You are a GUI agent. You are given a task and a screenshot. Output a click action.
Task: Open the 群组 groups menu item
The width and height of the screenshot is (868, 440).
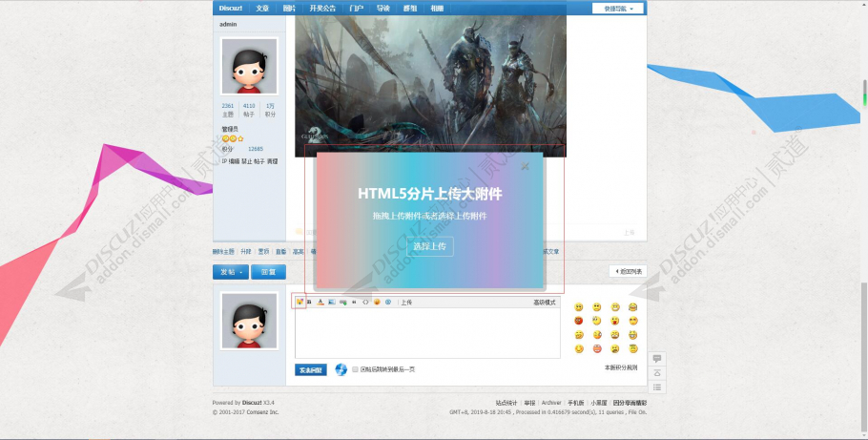pos(410,9)
